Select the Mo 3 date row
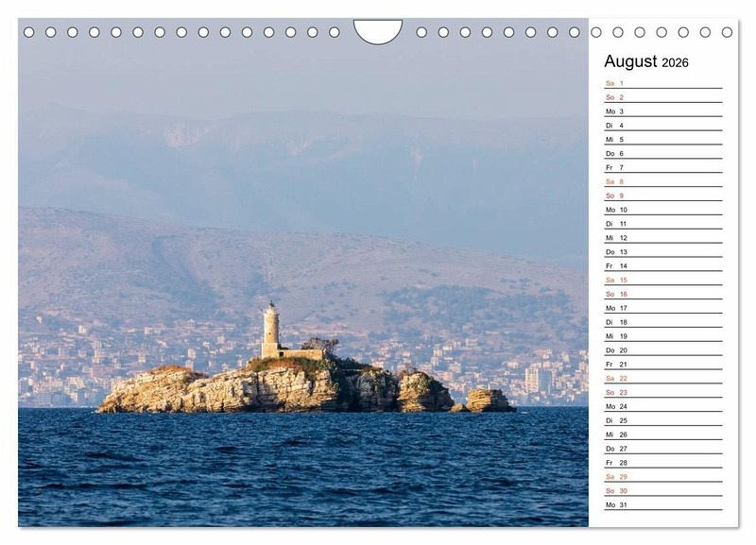Screen dimensions: 756x545 (661, 111)
